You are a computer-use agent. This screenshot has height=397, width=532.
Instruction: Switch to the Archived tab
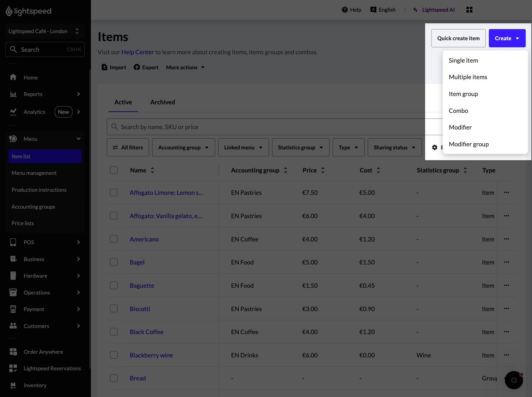click(162, 102)
